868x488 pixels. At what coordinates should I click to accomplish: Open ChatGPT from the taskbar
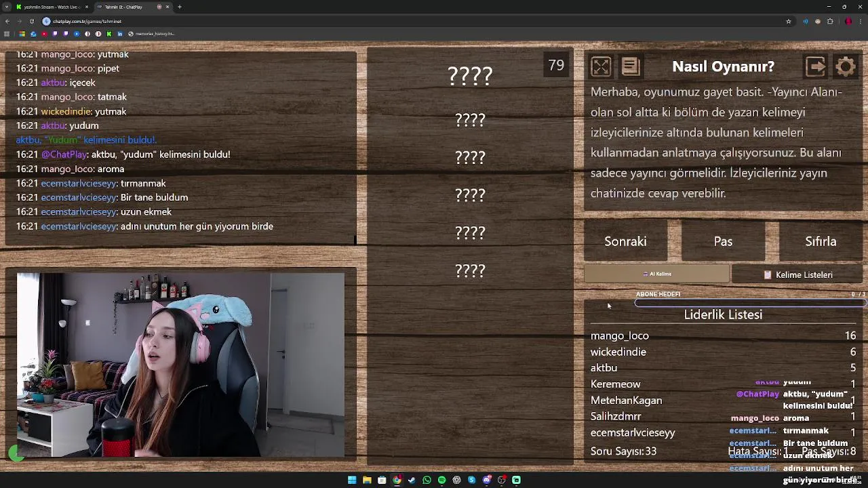pyautogui.click(x=456, y=480)
